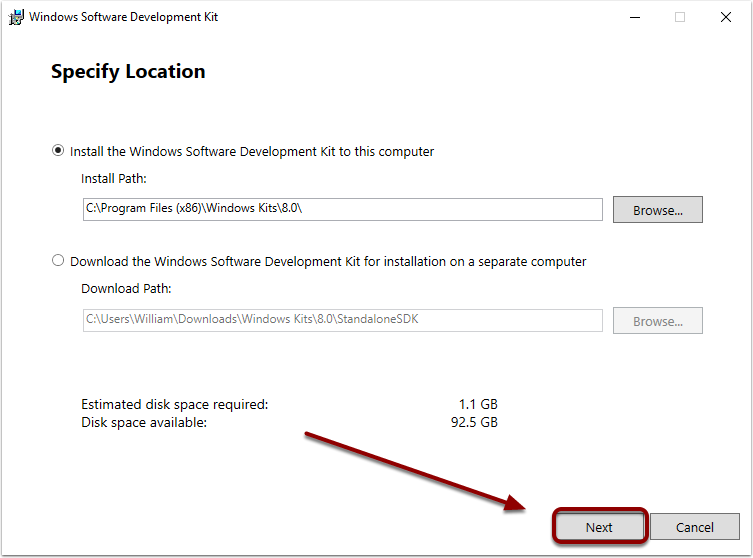
Task: Click the 'Install Path:' label
Action: [114, 179]
